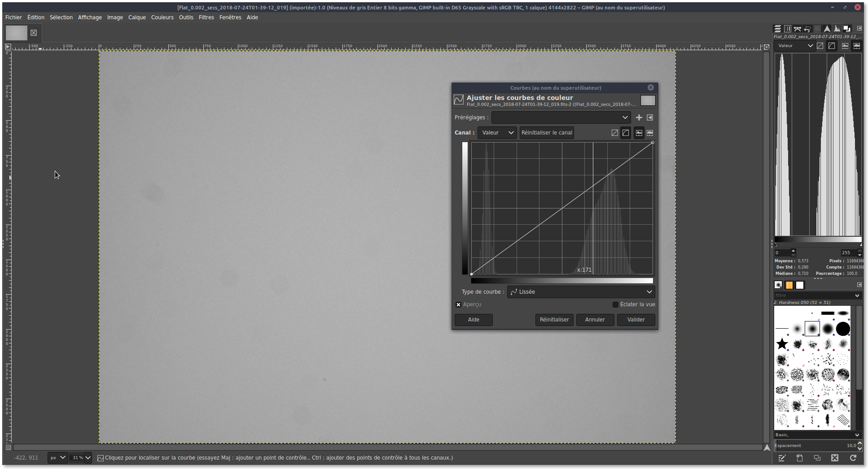Open the Sélection menu
The width and height of the screenshot is (868, 469).
pos(61,17)
